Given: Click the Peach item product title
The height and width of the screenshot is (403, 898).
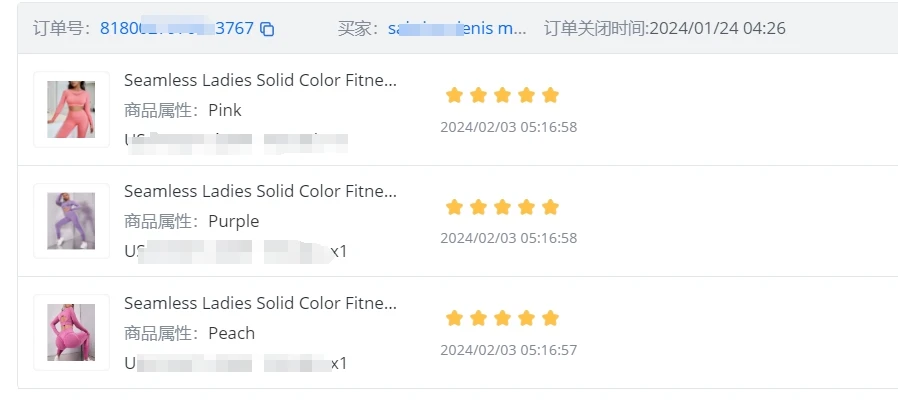Looking at the screenshot, I should [260, 302].
